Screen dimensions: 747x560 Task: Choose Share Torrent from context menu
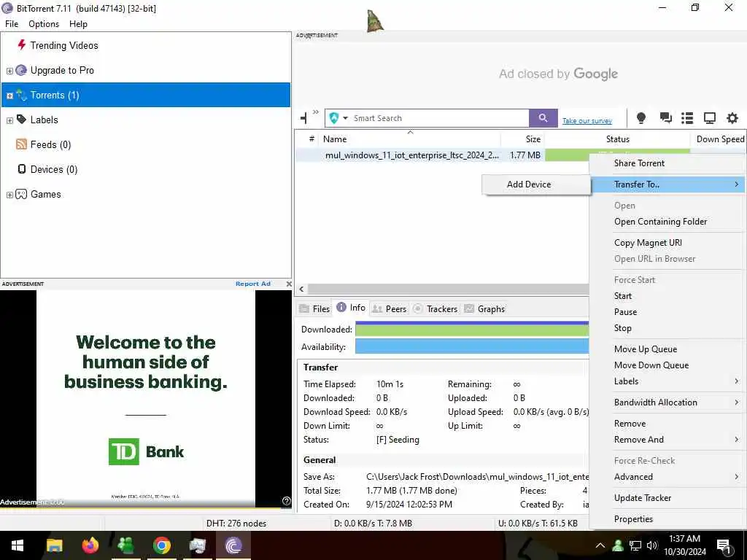(x=667, y=163)
